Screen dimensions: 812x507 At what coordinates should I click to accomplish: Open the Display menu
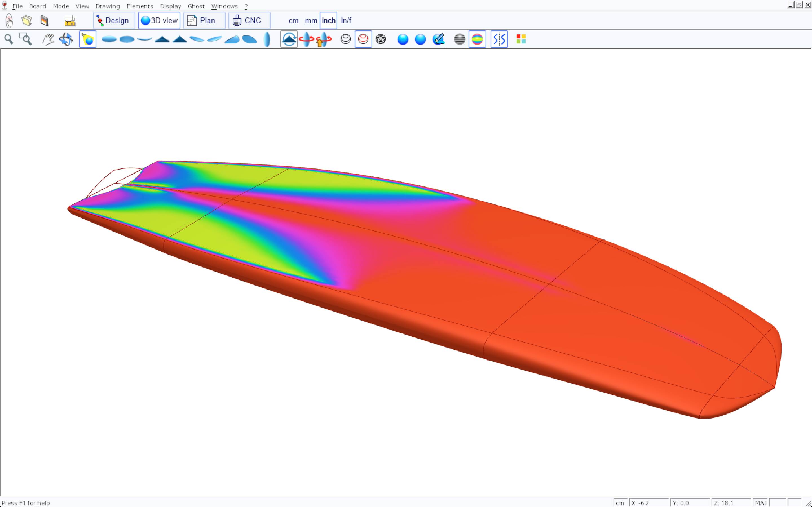(x=171, y=6)
